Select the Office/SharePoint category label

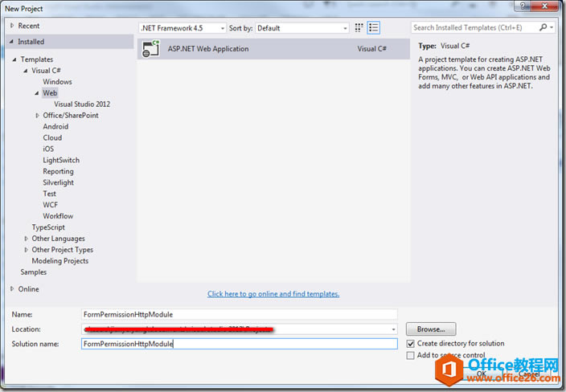tap(71, 116)
